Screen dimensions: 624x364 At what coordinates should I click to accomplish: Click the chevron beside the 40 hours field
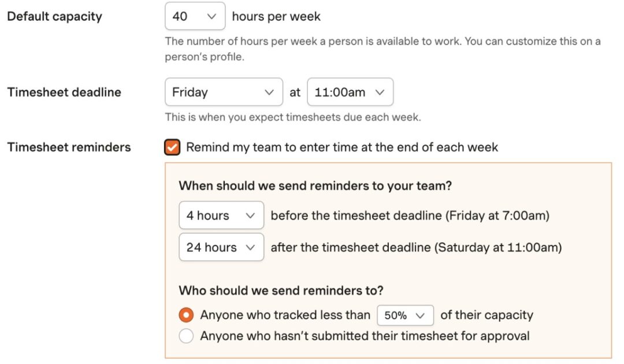pos(211,16)
